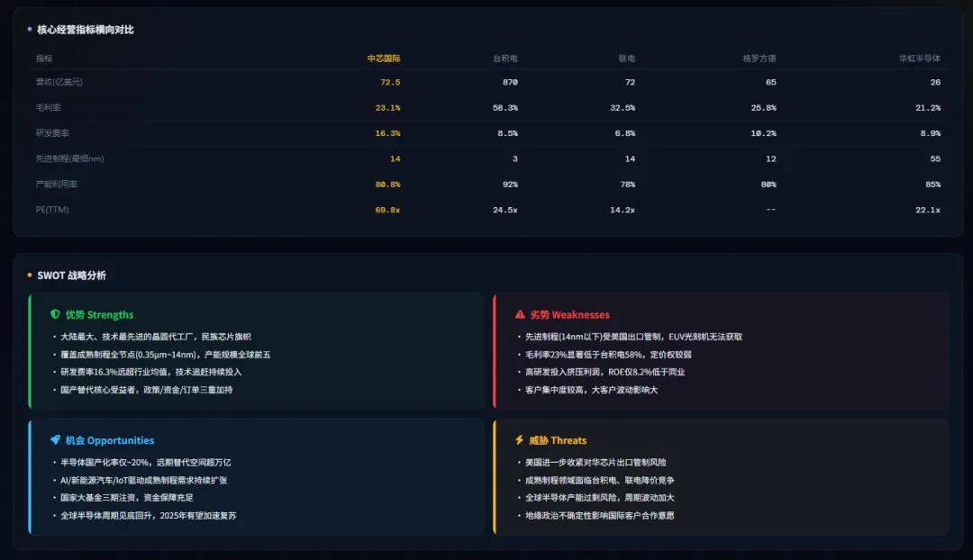Click the 优势 Strengths heading
This screenshot has height=560, width=973.
(x=99, y=314)
